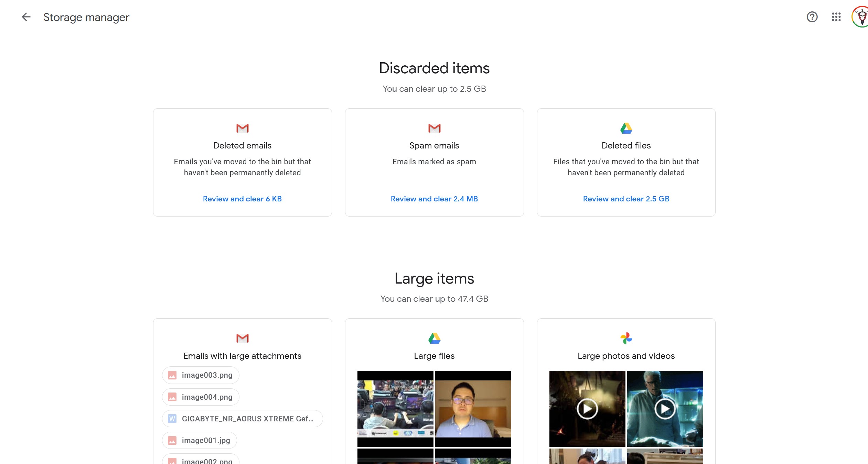Viewport: 868px width, 464px height.
Task: Open the man with glasses video thumbnail
Action: (473, 409)
